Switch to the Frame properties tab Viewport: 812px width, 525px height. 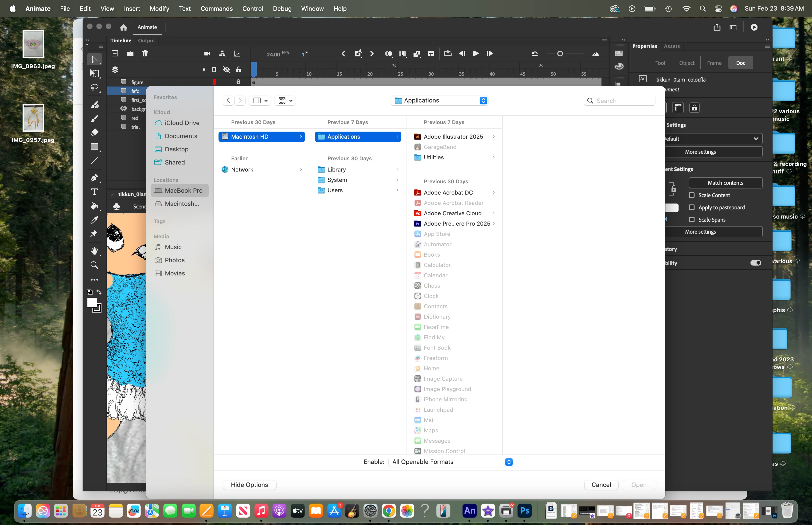714,63
